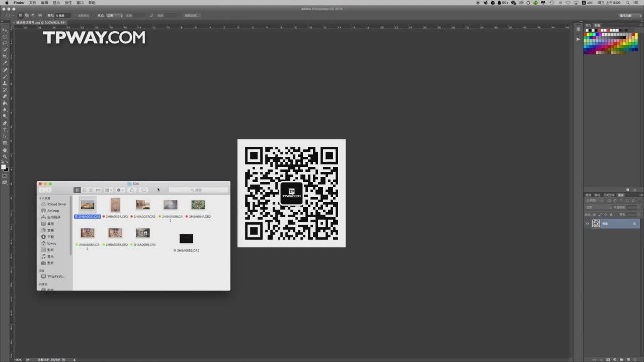Select the Lasso tool
The height and width of the screenshot is (362, 644).
(x=5, y=43)
